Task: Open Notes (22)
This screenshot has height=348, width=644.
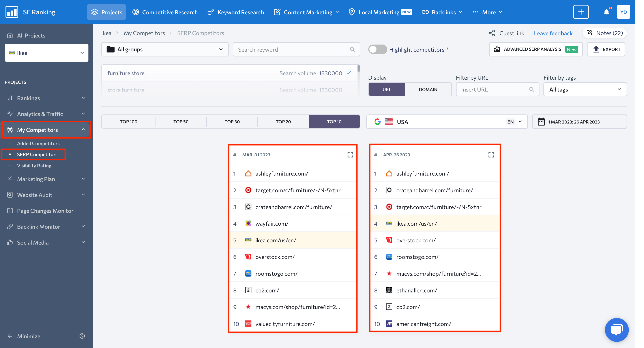Action: tap(605, 33)
